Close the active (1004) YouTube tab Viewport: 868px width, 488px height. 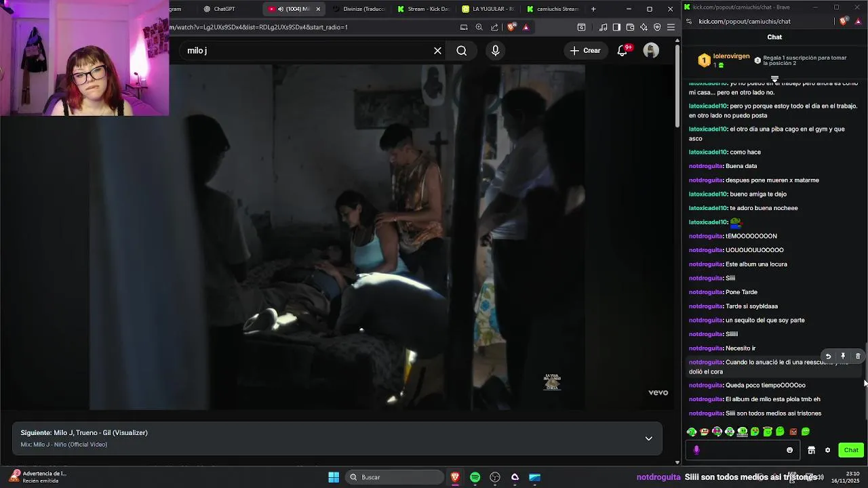pos(318,9)
